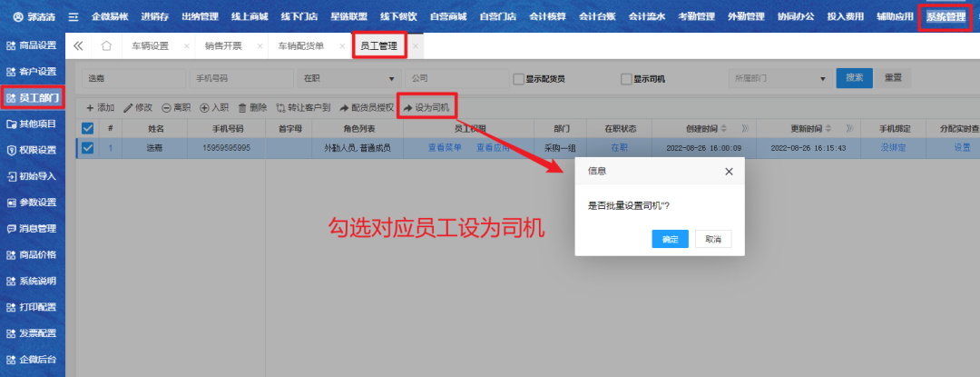Collapse tabs with double-left arrow icon
Viewport: 980px width, 377px height.
pyautogui.click(x=78, y=45)
